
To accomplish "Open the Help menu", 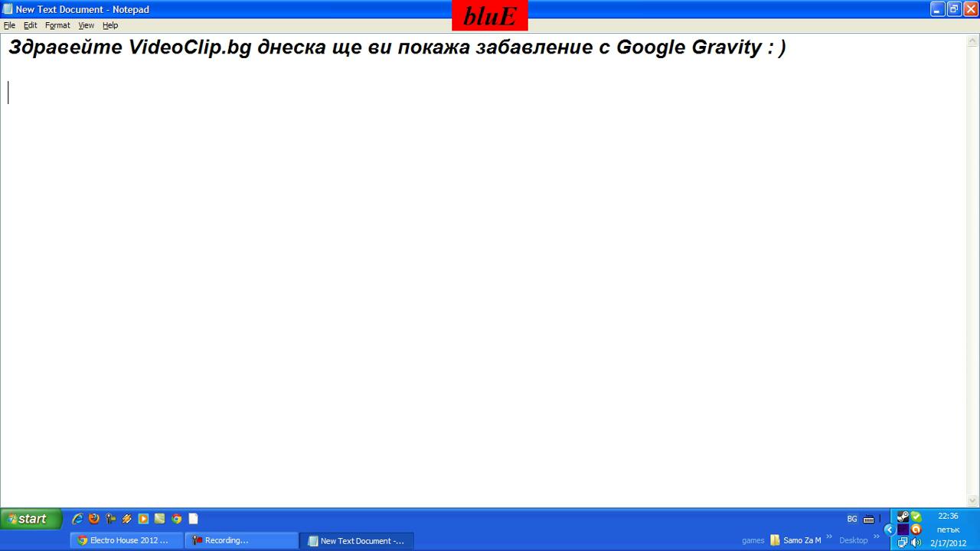I will (110, 25).
